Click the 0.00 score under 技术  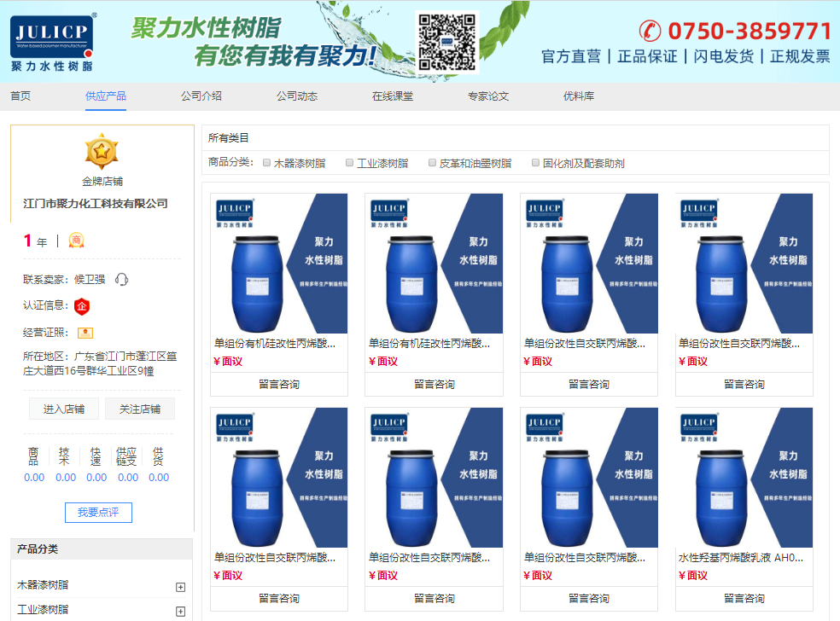point(66,478)
